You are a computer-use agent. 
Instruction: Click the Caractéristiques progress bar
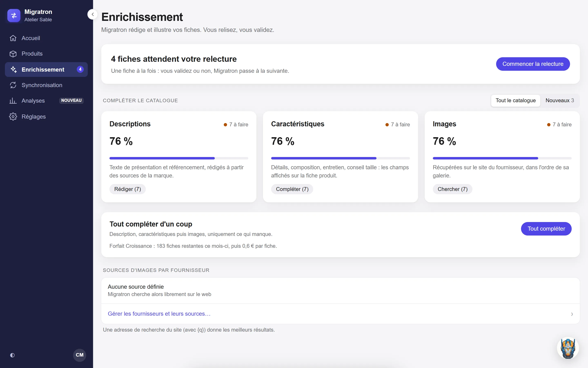(340, 158)
